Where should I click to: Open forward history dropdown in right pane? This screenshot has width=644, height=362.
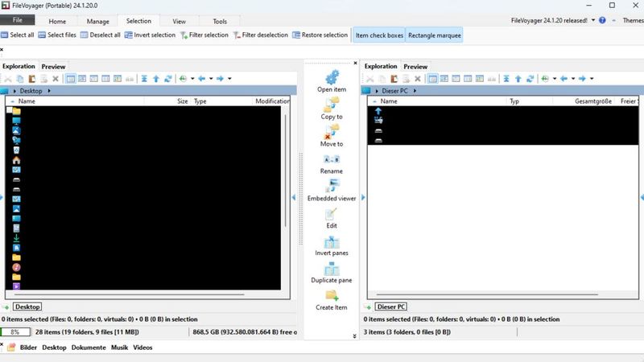[x=592, y=78]
